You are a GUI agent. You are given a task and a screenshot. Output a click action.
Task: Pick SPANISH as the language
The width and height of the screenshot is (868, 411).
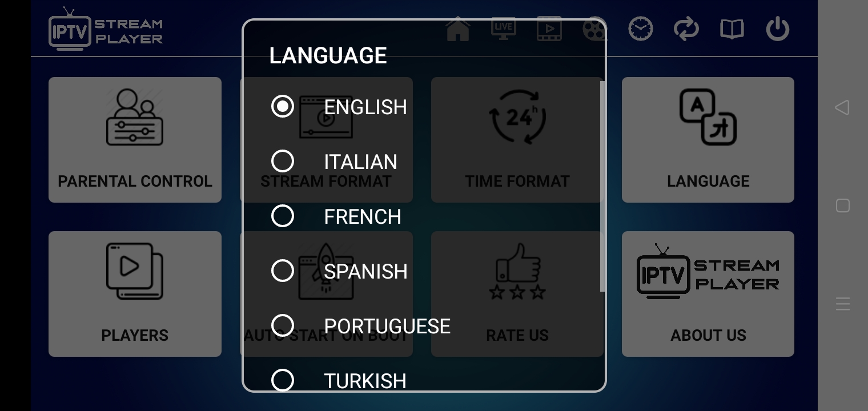(x=283, y=271)
